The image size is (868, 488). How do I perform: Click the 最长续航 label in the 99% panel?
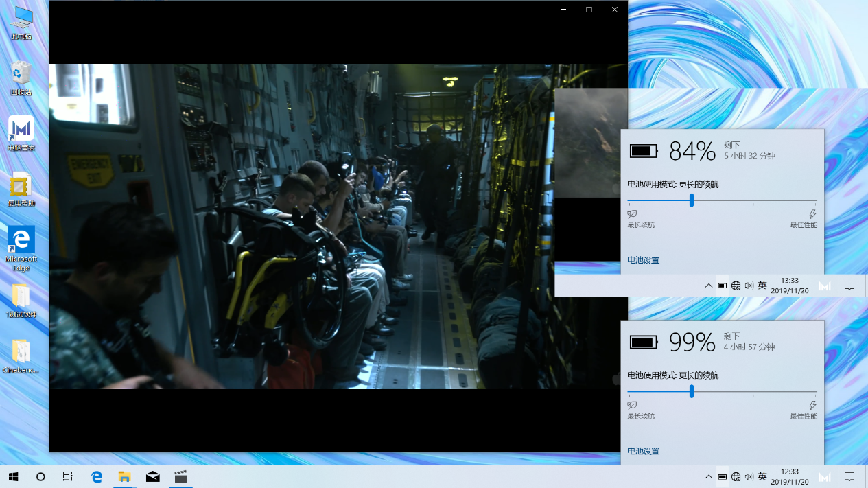pos(641,416)
